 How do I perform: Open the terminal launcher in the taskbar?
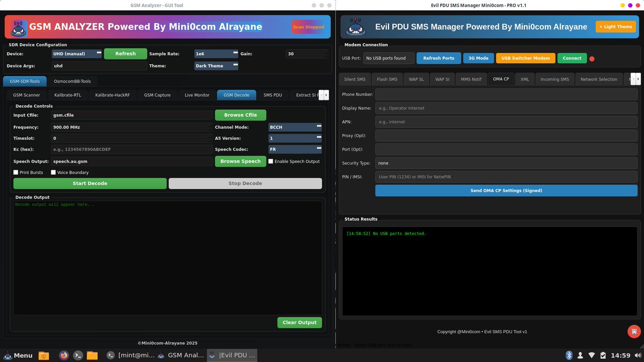78,355
